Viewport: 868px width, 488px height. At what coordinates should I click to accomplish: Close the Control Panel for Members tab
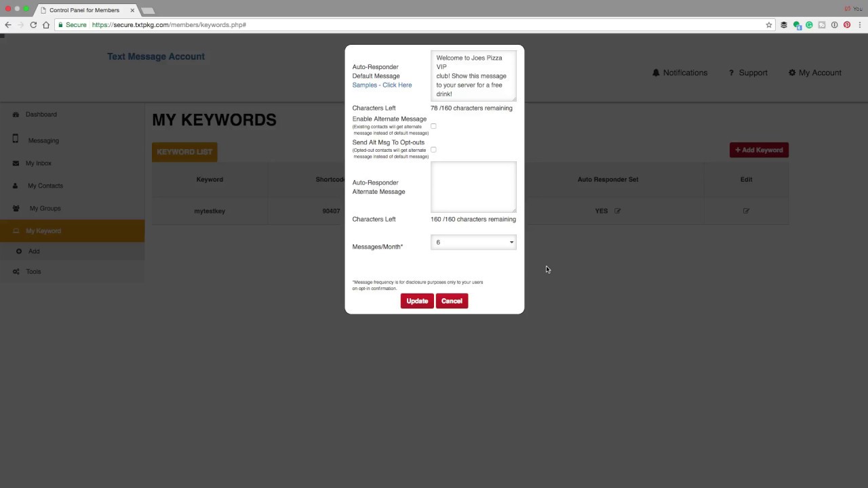click(x=132, y=10)
